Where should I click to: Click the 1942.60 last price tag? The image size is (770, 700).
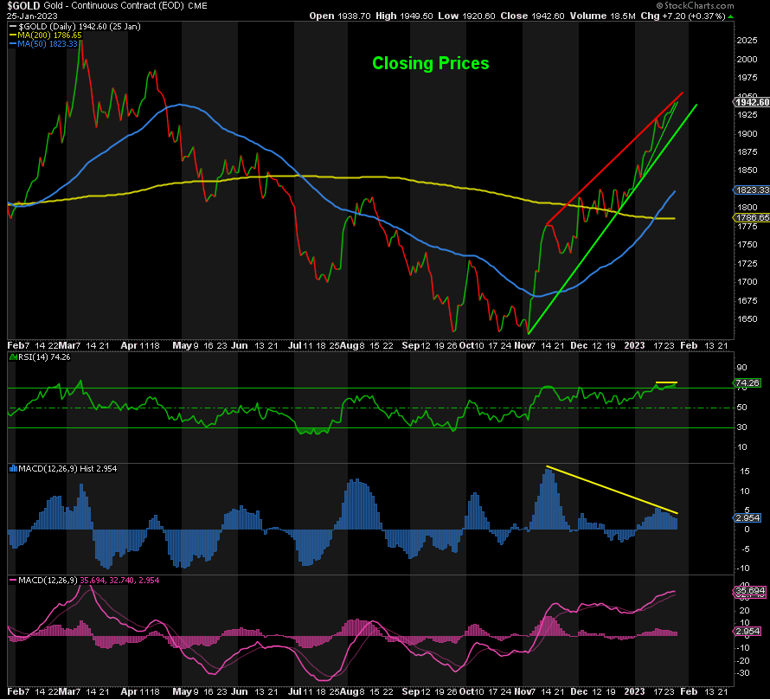(x=752, y=102)
